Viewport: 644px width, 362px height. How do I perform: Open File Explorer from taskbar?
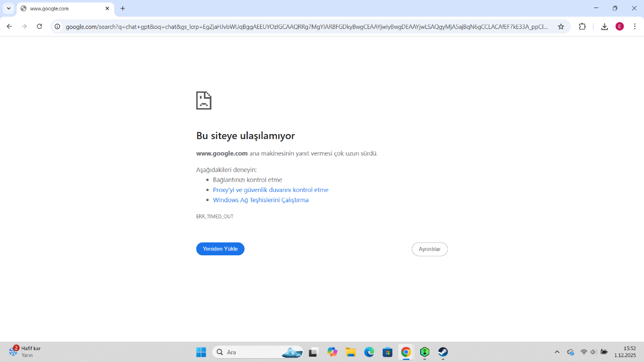[x=351, y=352]
